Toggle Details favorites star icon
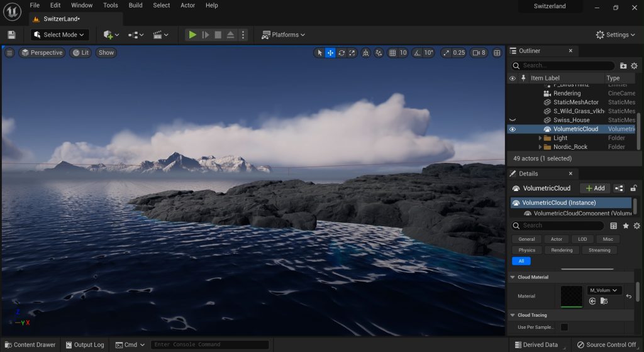Viewport: 644px width, 352px height. tap(626, 226)
